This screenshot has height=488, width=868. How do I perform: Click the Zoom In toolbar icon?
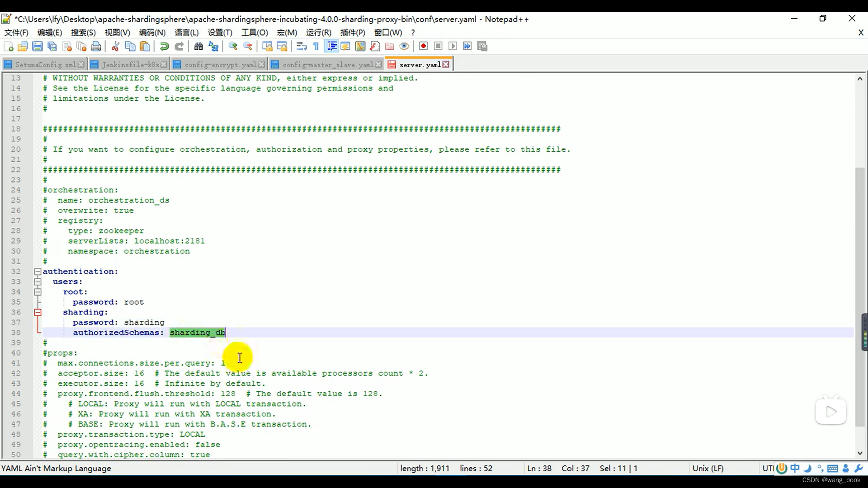[233, 46]
